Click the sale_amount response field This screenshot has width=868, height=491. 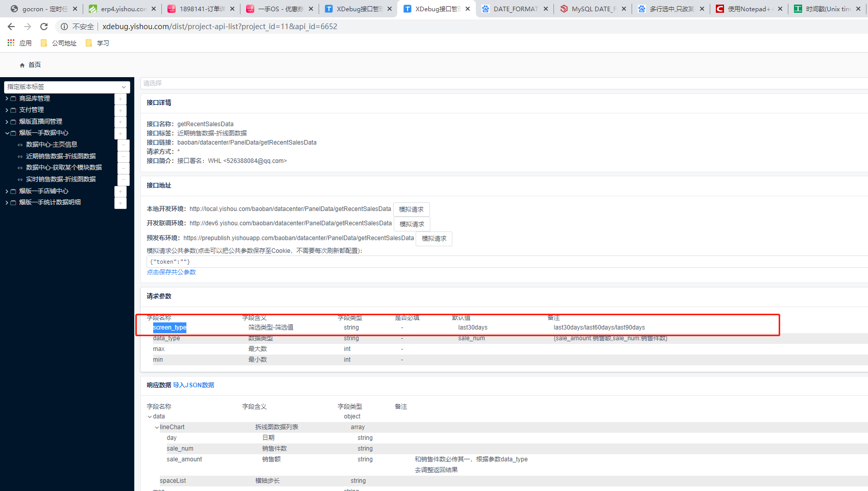(184, 459)
